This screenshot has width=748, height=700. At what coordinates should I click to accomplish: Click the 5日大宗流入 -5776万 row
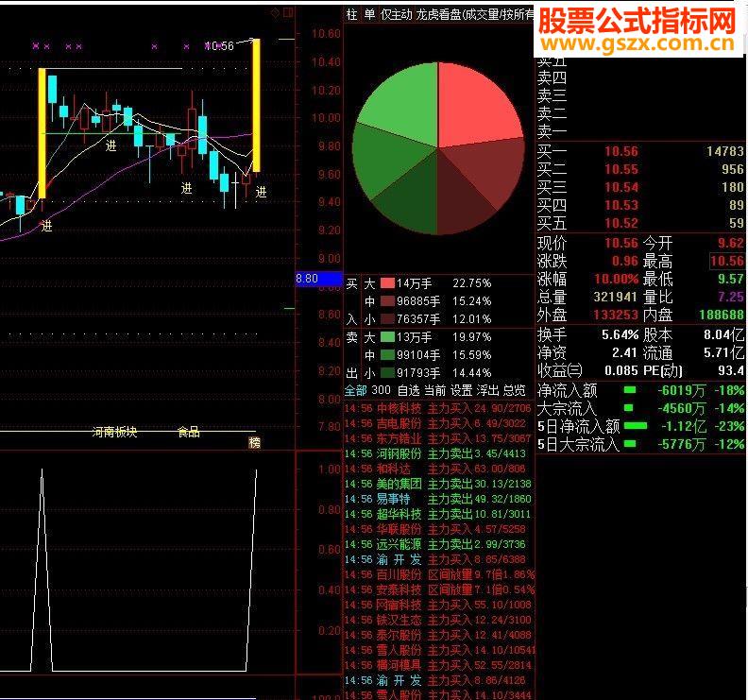click(640, 444)
